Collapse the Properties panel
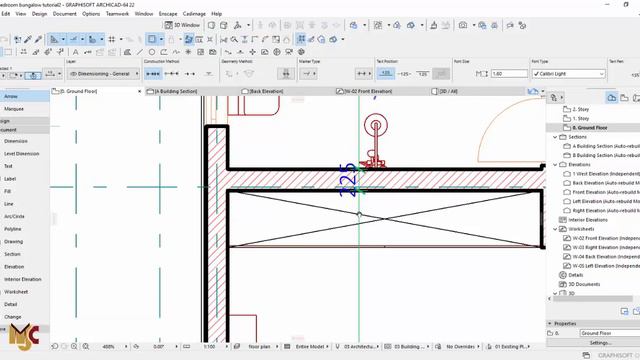The height and width of the screenshot is (360, 640). [550, 323]
